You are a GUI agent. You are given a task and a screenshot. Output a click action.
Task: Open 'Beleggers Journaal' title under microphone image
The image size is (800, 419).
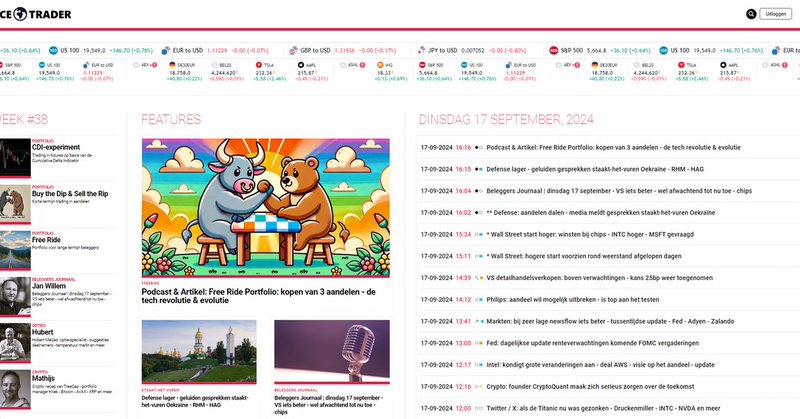[x=329, y=405]
